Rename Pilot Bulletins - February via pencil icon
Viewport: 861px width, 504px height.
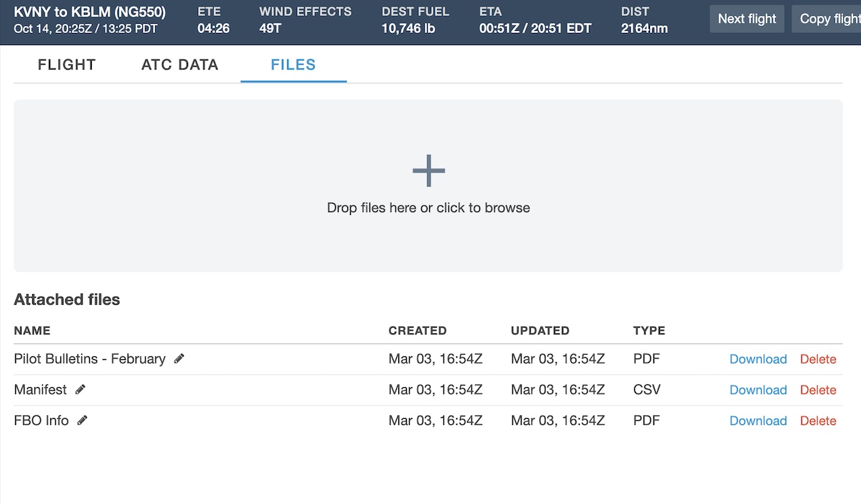179,358
